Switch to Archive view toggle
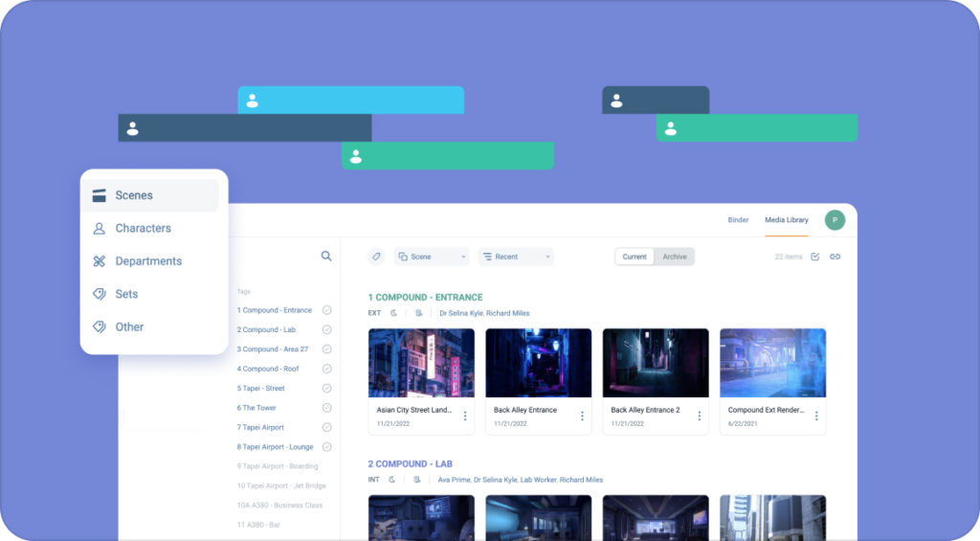The height and width of the screenshot is (541, 980). coord(675,257)
